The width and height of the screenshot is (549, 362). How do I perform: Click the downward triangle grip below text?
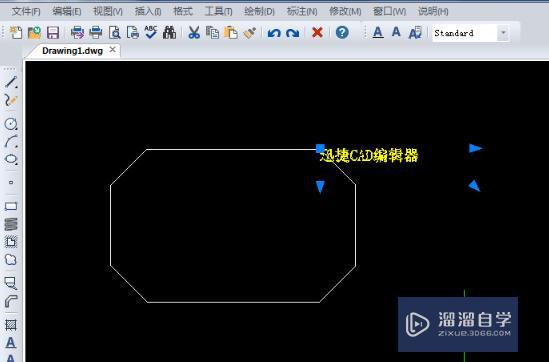coord(320,187)
